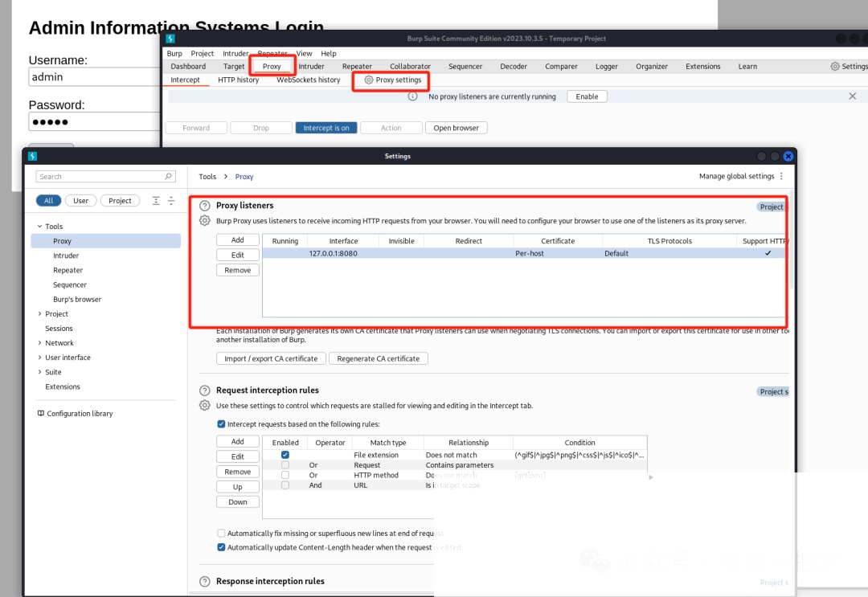Click the Tools breadcrumb link
The image size is (868, 597).
(207, 177)
